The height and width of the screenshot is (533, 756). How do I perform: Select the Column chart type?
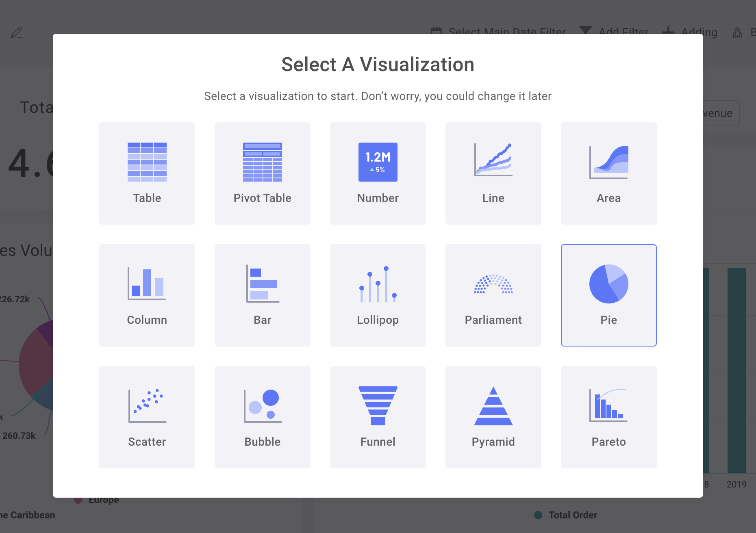[x=147, y=295]
